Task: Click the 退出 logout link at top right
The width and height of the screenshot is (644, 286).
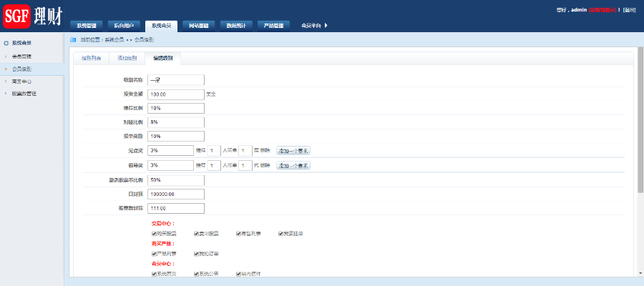Action: pos(629,10)
